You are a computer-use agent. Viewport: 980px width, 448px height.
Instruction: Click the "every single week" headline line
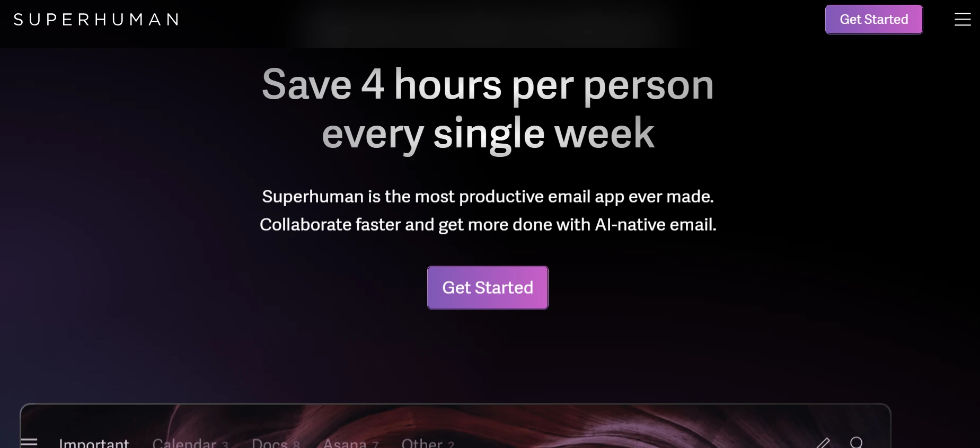pos(488,134)
